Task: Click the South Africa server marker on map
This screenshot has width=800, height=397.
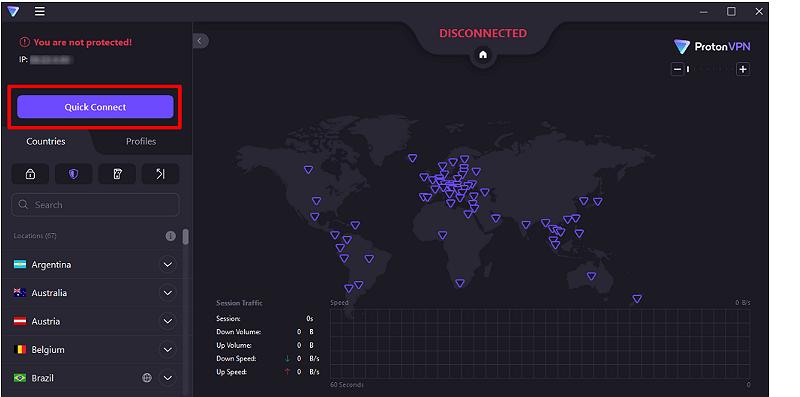Action: 460,283
